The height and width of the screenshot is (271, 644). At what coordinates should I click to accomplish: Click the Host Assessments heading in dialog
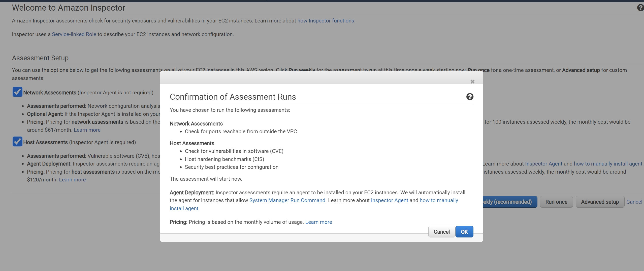[x=192, y=143]
